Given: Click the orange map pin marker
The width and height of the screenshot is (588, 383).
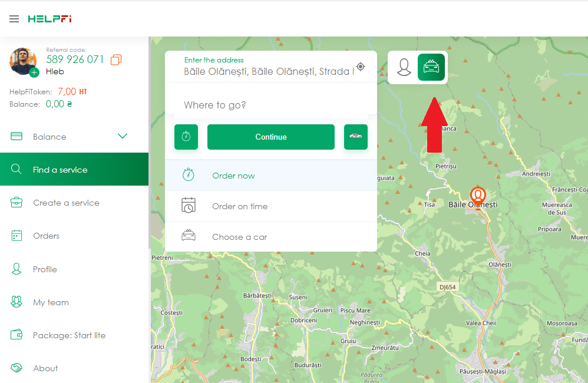Looking at the screenshot, I should pyautogui.click(x=477, y=196).
